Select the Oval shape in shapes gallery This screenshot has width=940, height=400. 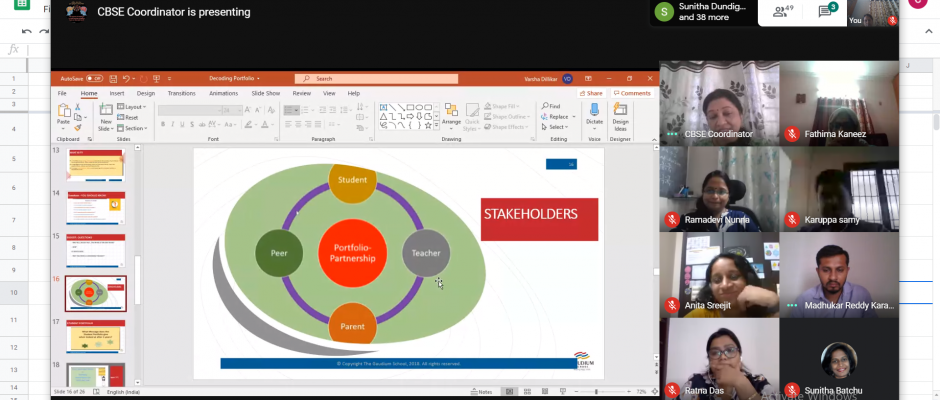(418, 107)
